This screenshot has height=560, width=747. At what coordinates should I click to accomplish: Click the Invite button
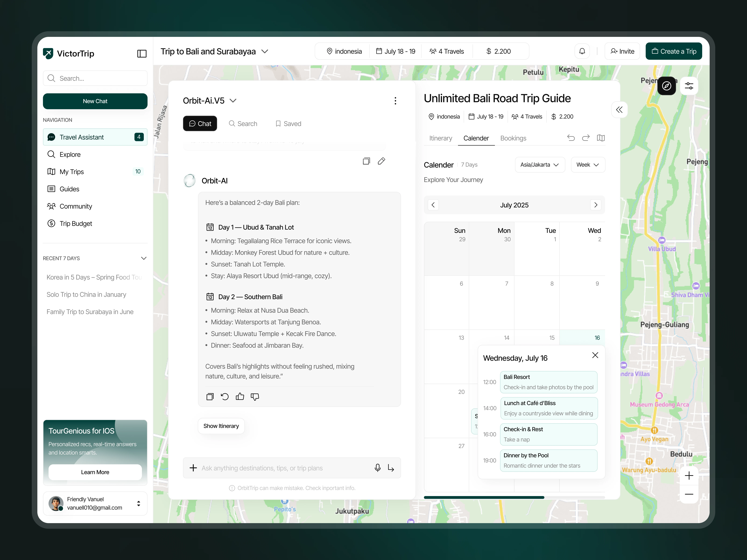click(622, 51)
